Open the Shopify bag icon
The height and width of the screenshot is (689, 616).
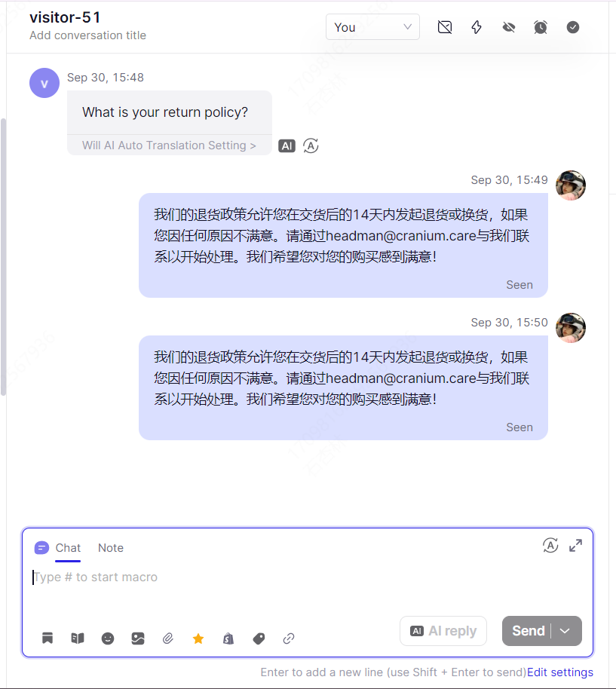(x=228, y=638)
